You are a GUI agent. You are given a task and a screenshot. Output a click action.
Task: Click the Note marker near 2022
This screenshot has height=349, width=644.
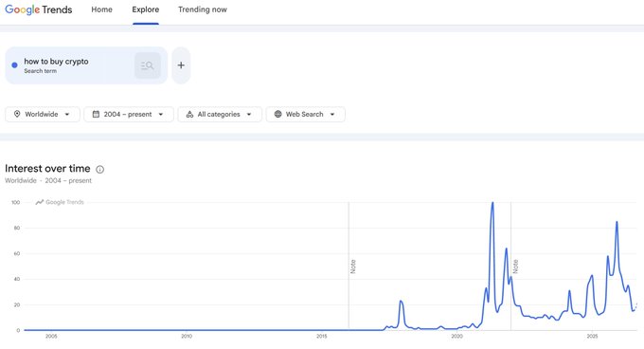tap(515, 266)
